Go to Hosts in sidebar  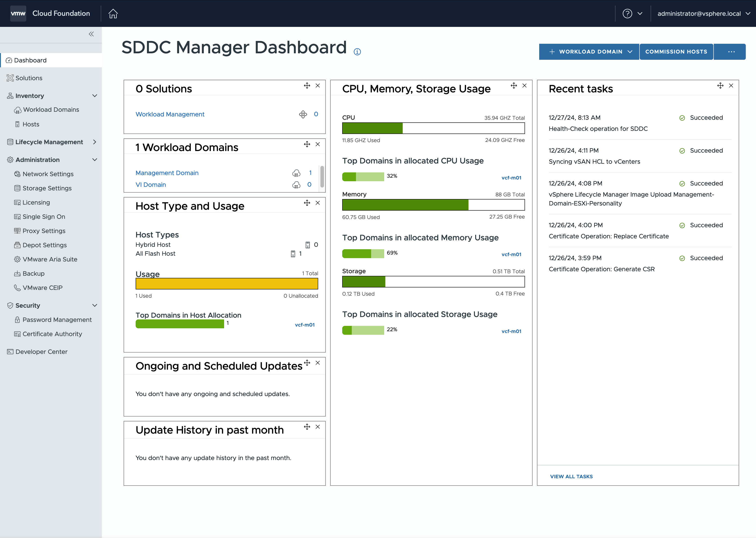point(31,124)
